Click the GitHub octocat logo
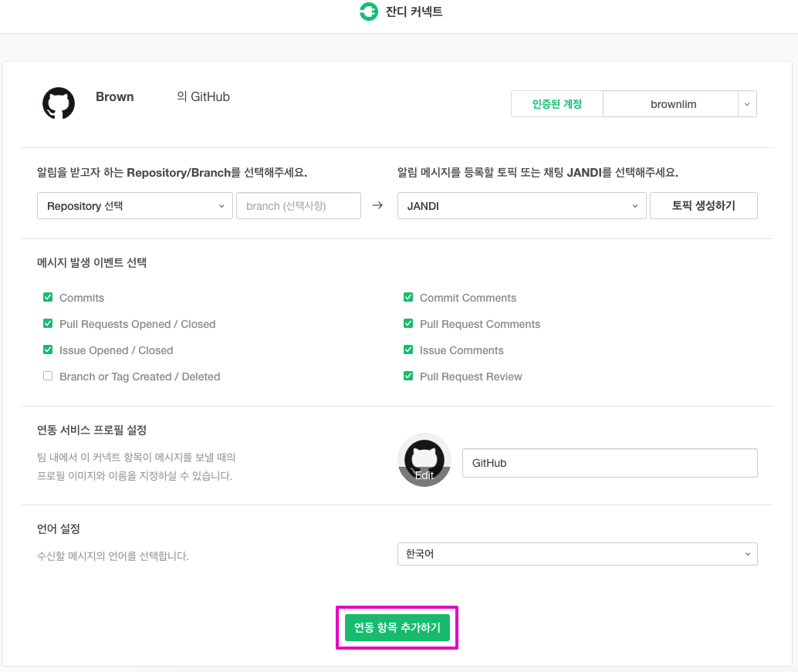Viewport: 798px width, 672px height. pos(59,103)
